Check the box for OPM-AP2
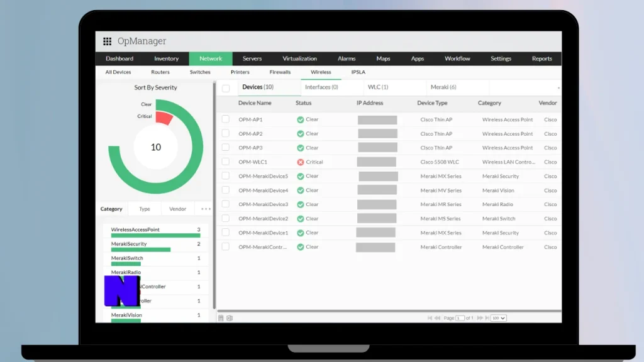This screenshot has width=644, height=362. [x=226, y=133]
